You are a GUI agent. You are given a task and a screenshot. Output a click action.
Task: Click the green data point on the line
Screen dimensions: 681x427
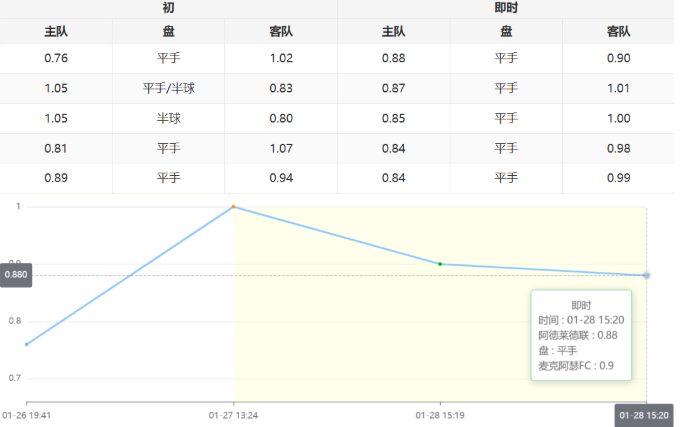(440, 264)
